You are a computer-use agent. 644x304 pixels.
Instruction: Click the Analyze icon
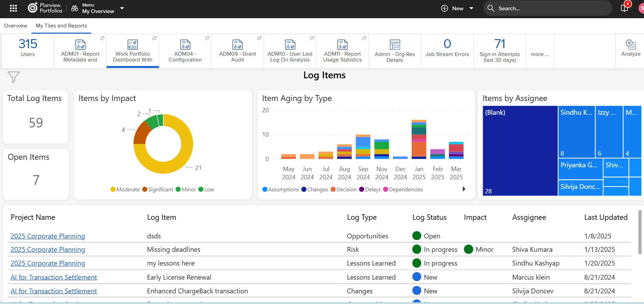[x=631, y=45]
